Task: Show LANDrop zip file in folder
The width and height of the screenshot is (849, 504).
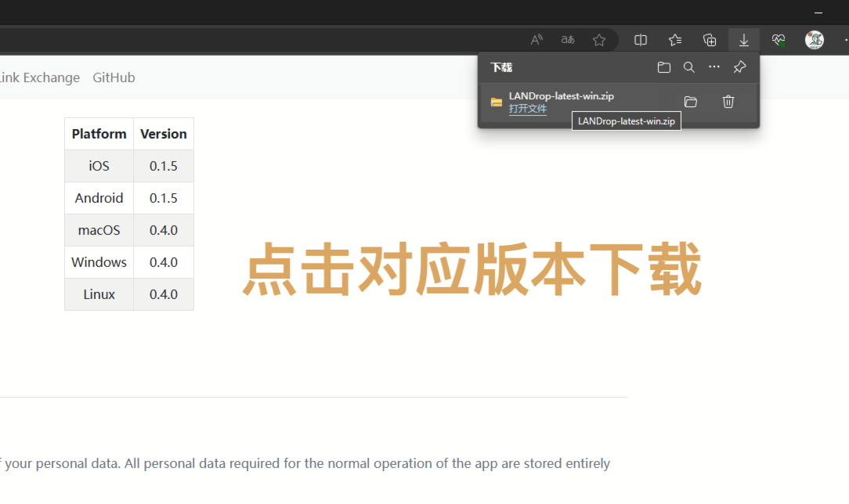Action: (x=690, y=102)
